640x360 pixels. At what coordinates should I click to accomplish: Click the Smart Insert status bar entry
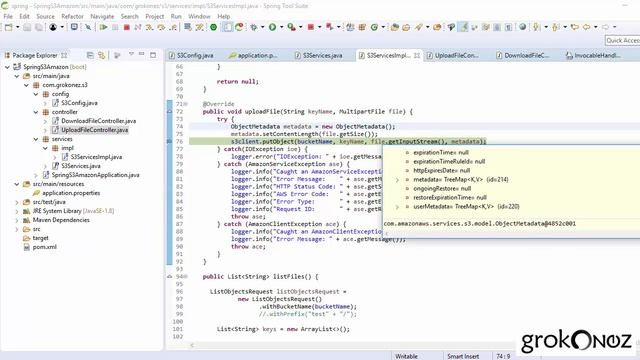[x=463, y=356]
